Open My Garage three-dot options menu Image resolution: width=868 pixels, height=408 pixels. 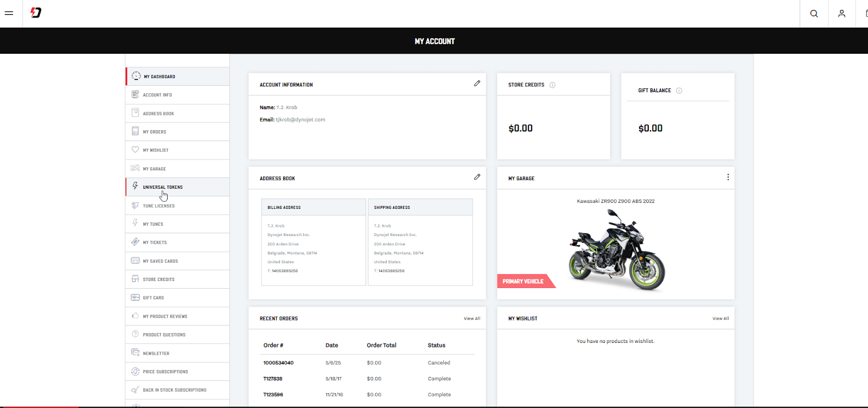(x=727, y=177)
